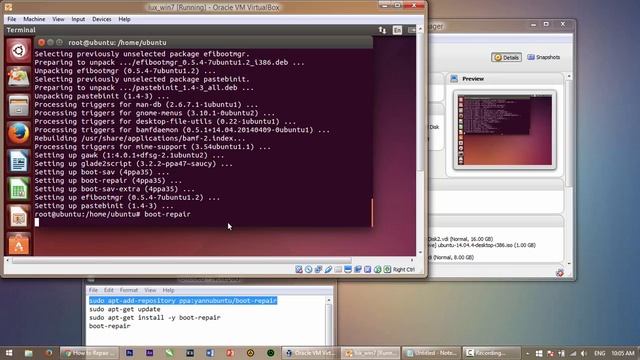Open View menu in VirtualBox VM window
This screenshot has width=640, height=360.
pyautogui.click(x=58, y=19)
